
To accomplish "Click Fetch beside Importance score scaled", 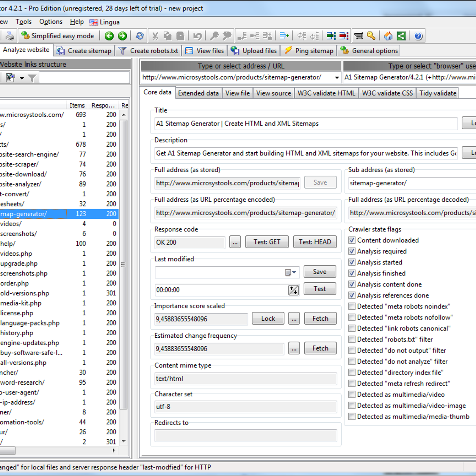I will tap(320, 319).
